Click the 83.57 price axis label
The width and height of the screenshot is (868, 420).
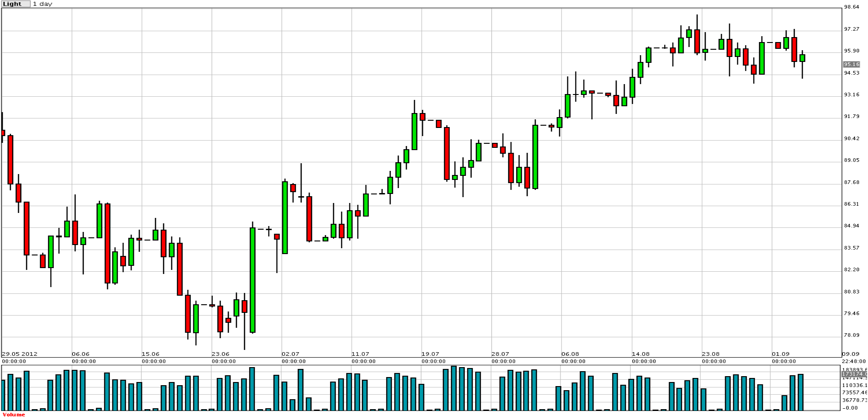tap(852, 248)
